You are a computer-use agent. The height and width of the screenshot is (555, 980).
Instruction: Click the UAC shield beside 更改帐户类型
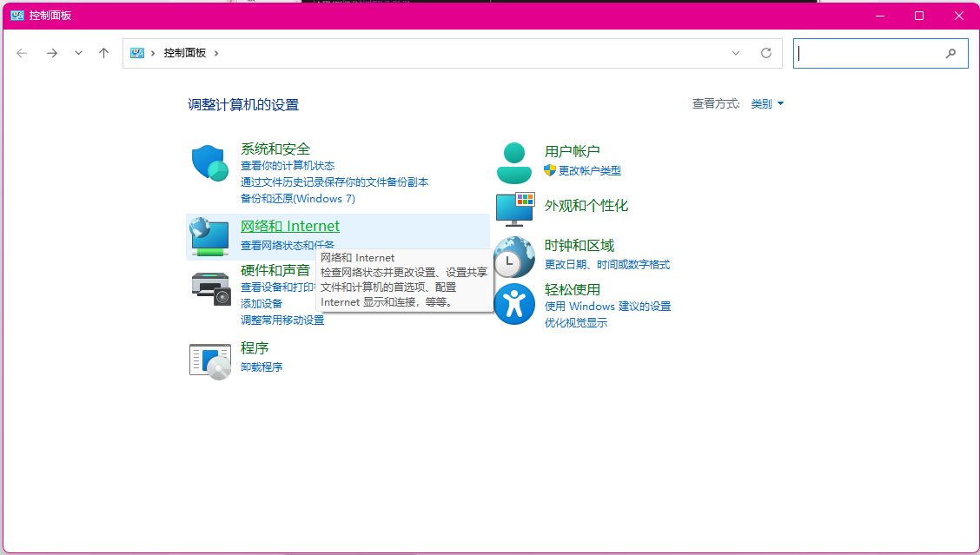pos(550,170)
